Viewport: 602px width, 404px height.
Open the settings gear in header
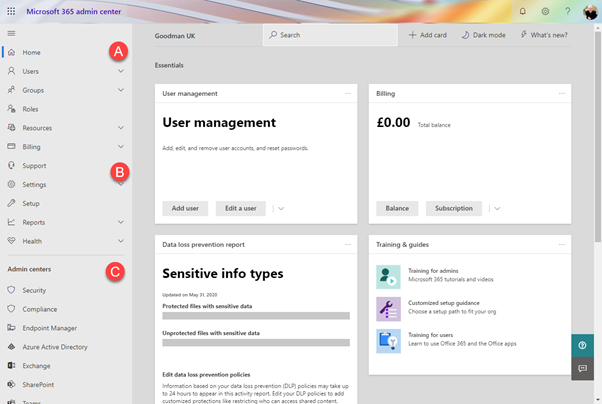[545, 12]
